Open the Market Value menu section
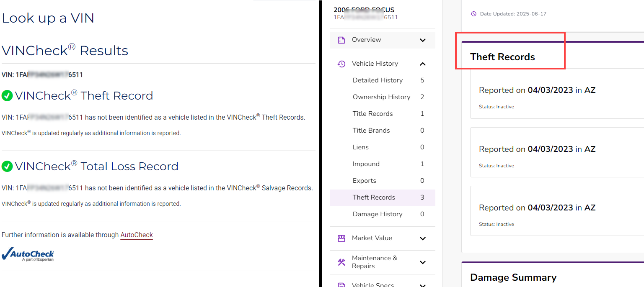The height and width of the screenshot is (287, 644). (383, 238)
